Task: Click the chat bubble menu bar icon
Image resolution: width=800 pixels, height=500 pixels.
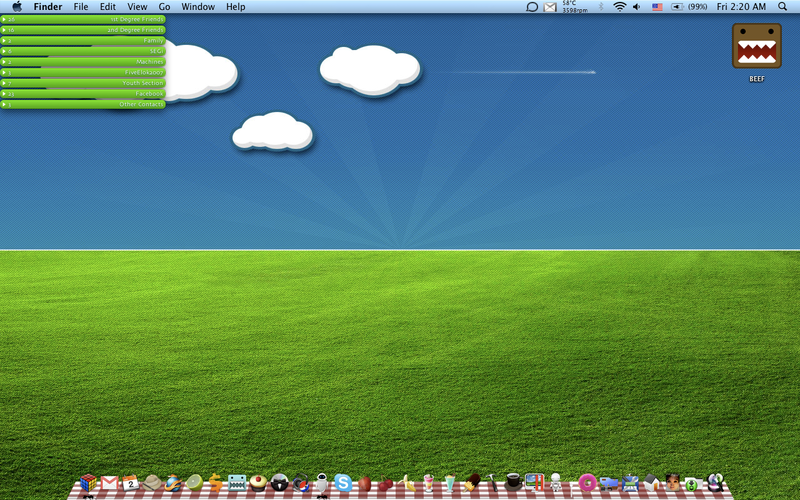Action: 532,7
